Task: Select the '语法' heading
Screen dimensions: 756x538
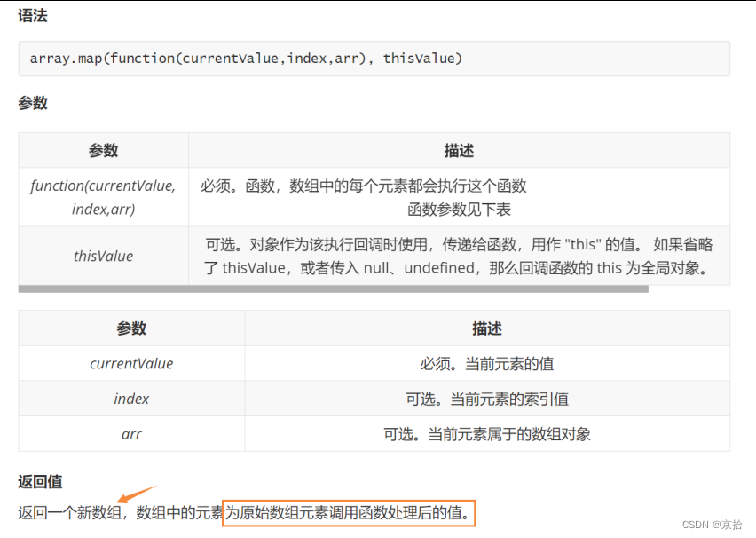Action: click(33, 15)
